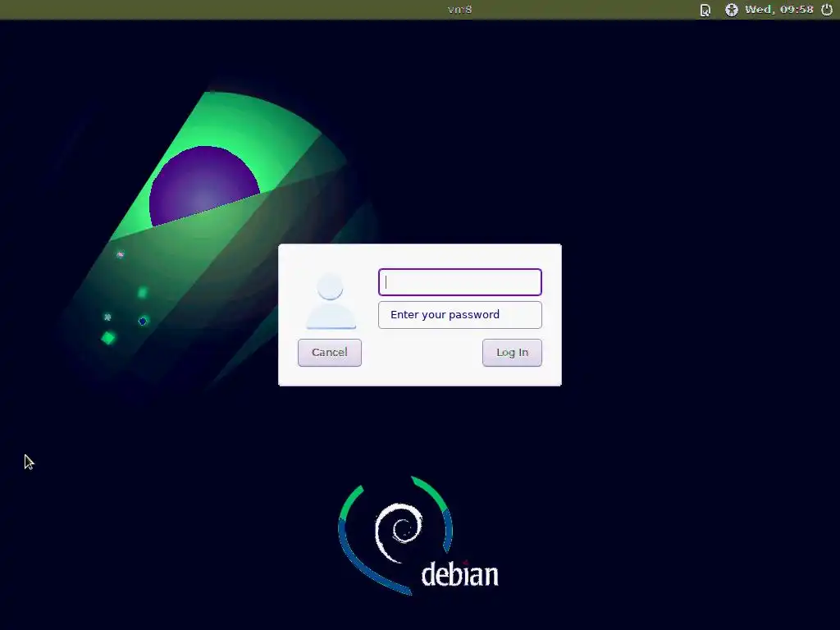Open the accessibility menu icon

click(x=731, y=10)
